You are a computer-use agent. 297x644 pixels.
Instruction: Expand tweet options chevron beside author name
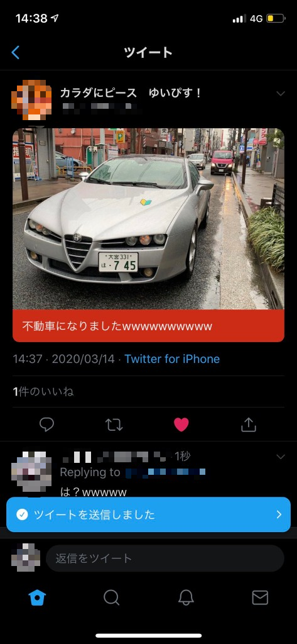coord(281,94)
